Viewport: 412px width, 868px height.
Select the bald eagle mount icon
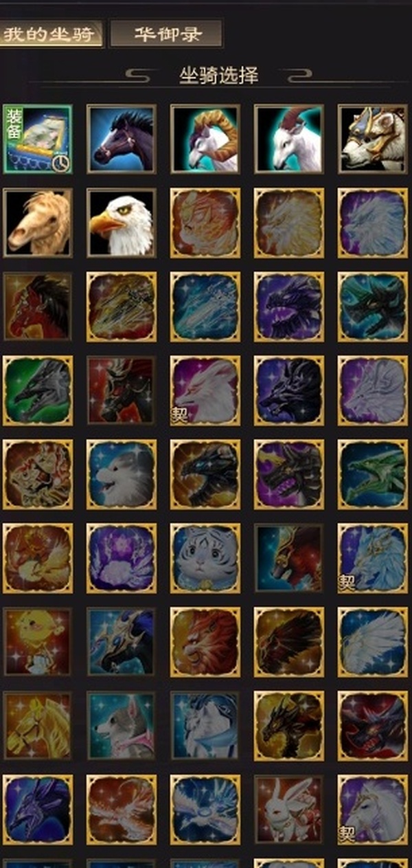(x=122, y=223)
